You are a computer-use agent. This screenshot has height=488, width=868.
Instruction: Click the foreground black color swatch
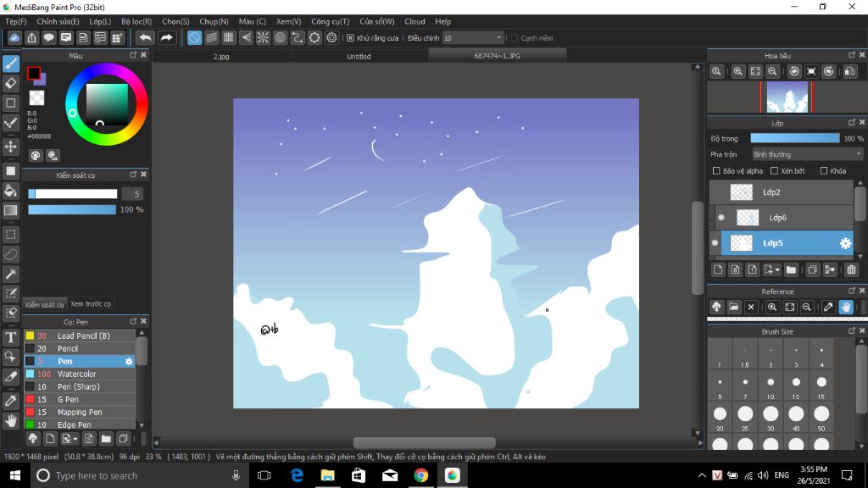[34, 73]
